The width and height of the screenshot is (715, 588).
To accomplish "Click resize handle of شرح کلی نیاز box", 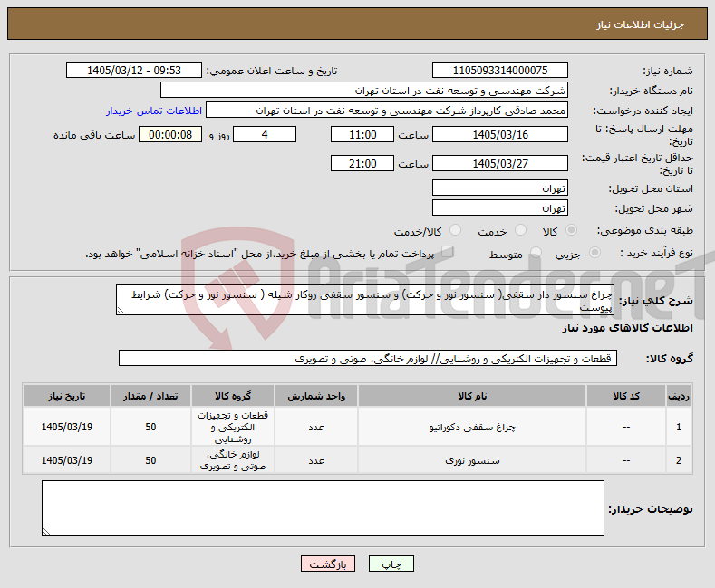I will (x=121, y=311).
